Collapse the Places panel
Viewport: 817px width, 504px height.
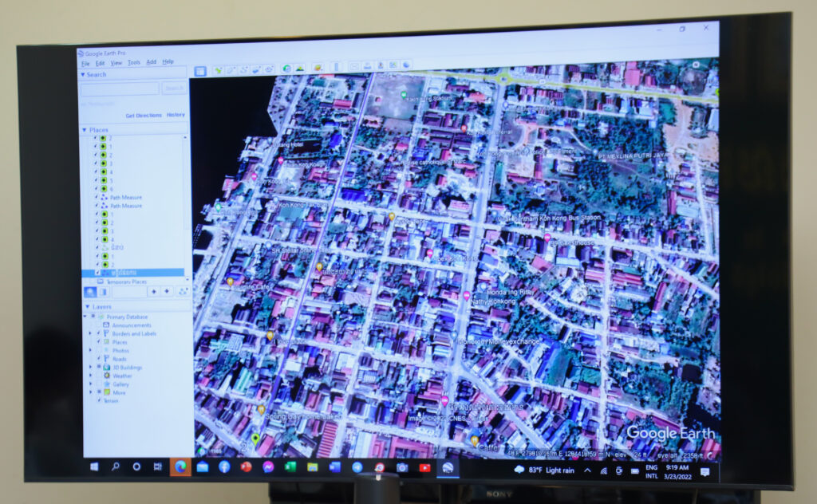click(x=85, y=130)
